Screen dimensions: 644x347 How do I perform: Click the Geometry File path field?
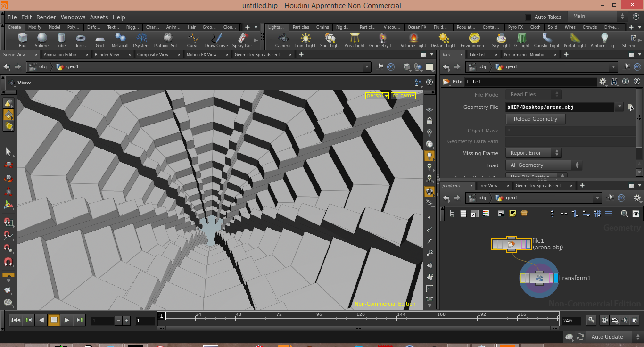tap(559, 107)
